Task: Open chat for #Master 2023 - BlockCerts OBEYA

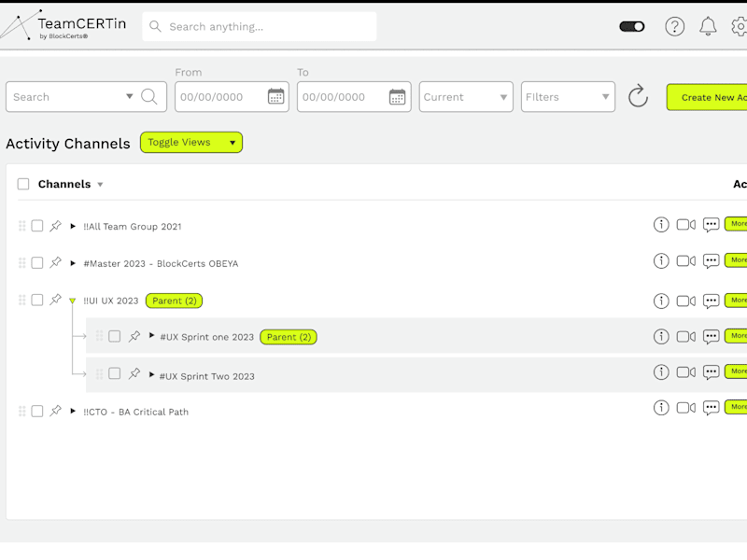Action: tap(711, 261)
